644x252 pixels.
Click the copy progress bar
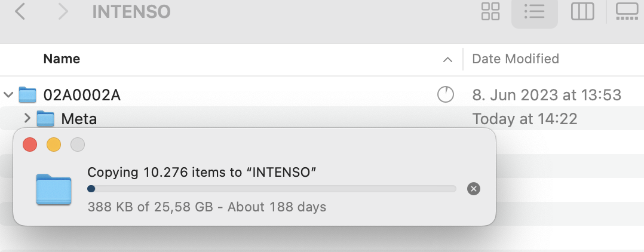tap(272, 189)
